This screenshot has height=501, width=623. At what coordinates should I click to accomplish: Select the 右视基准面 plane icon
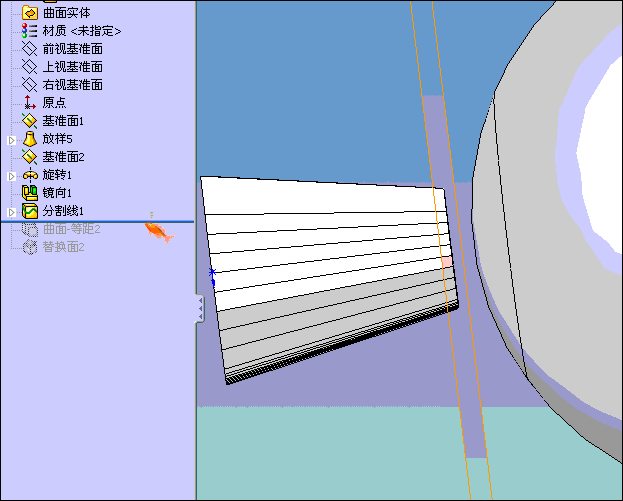coord(29,85)
